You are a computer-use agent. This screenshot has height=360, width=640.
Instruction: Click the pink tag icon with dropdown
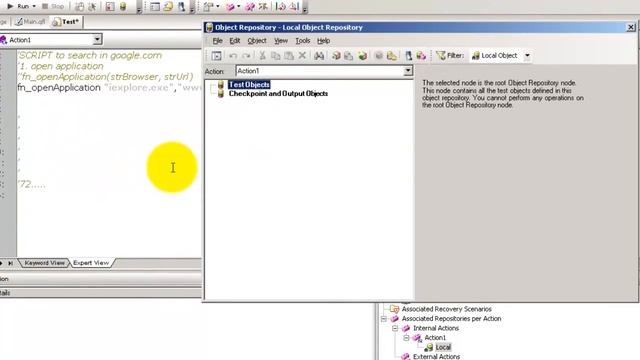230,7
